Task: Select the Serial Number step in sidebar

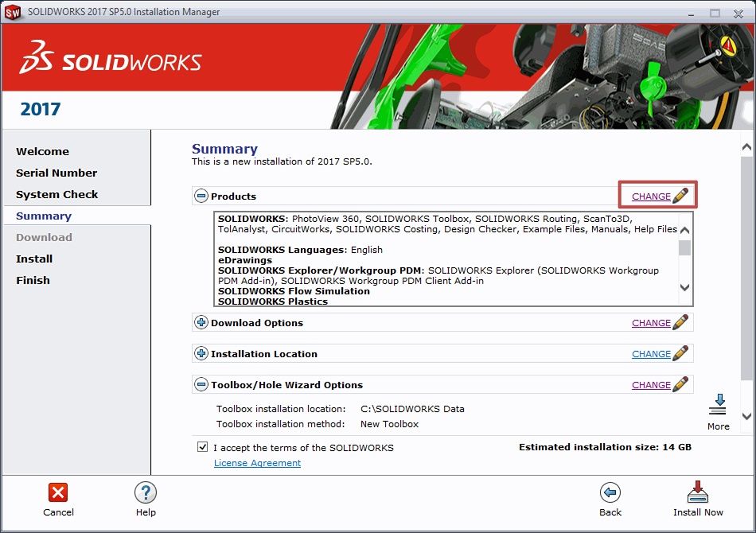Action: coord(57,173)
